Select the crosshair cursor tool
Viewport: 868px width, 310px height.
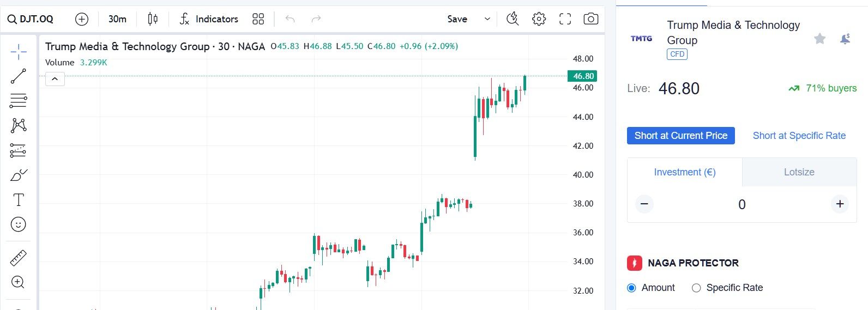pyautogui.click(x=18, y=52)
